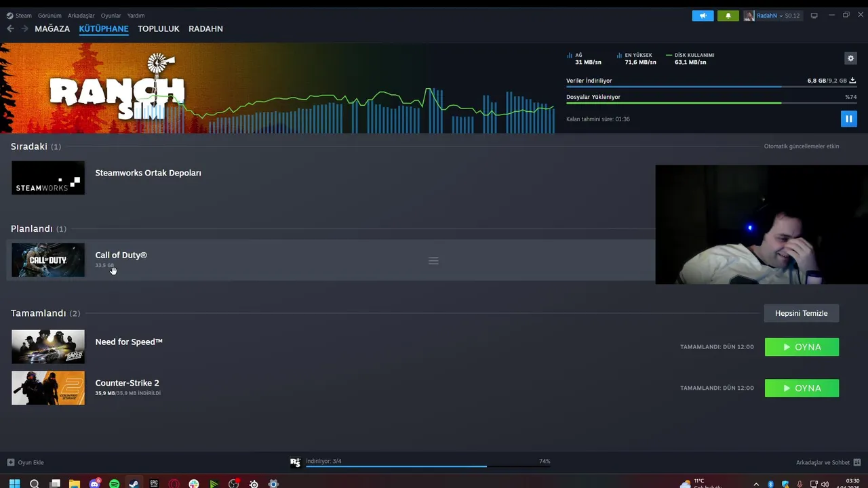The width and height of the screenshot is (868, 488).
Task: Open Opera browser from the taskbar
Action: pos(174,483)
